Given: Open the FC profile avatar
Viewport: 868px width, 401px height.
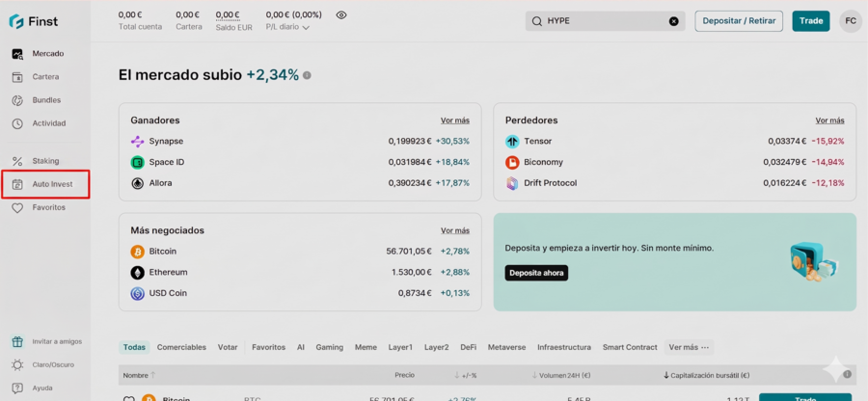Looking at the screenshot, I should tap(851, 21).
